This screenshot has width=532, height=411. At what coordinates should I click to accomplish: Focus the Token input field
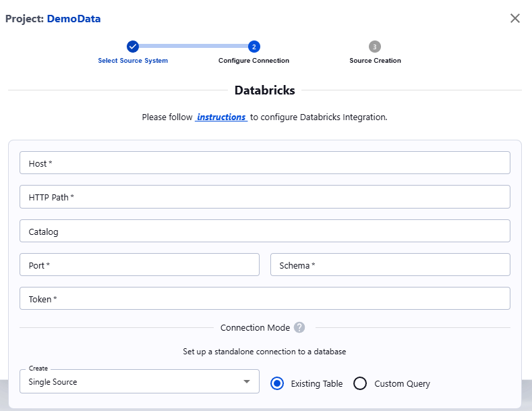tap(264, 298)
